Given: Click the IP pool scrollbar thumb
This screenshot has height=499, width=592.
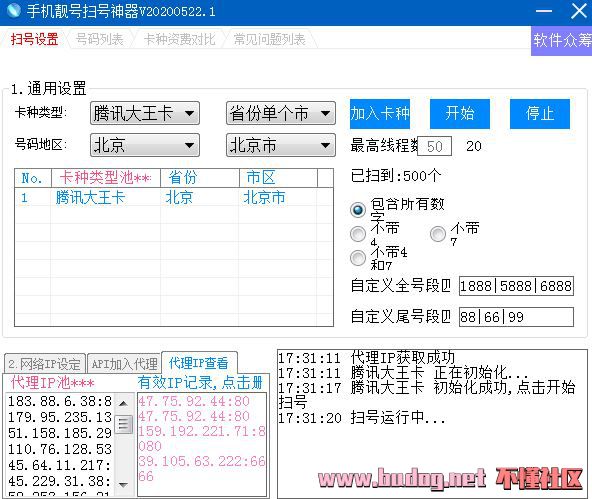Looking at the screenshot, I should (123, 425).
